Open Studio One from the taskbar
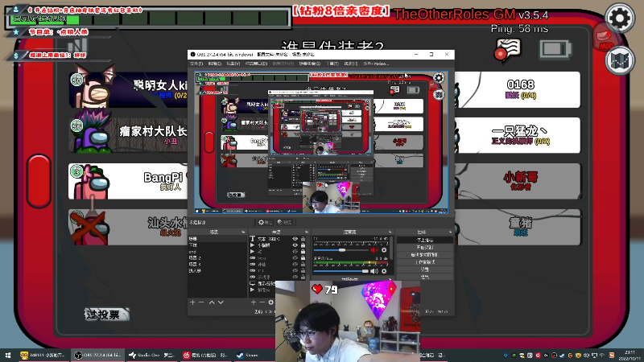The image size is (644, 362). point(151,355)
